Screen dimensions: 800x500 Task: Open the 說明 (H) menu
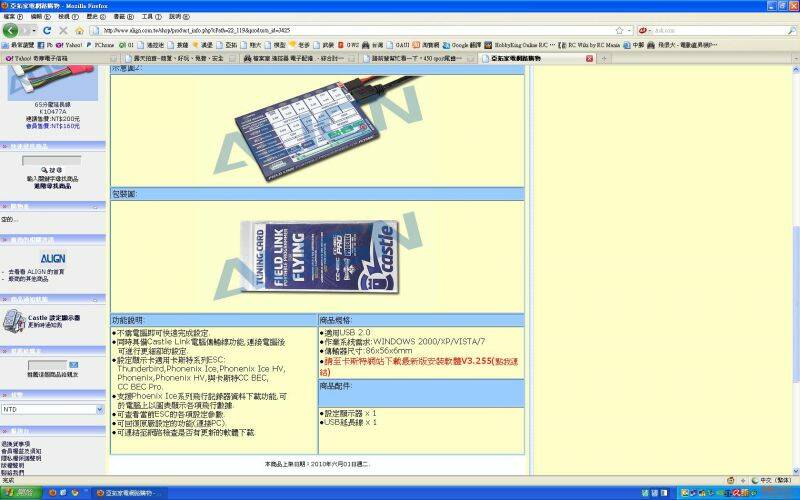[179, 17]
